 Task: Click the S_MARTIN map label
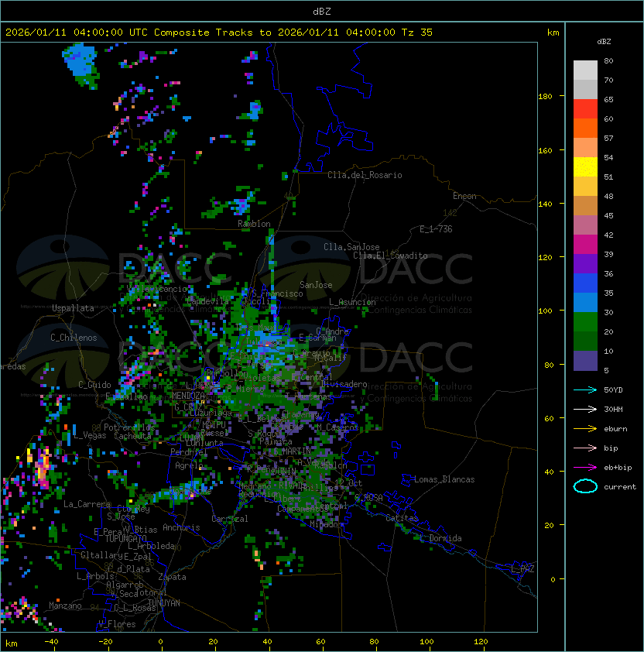[x=293, y=451]
